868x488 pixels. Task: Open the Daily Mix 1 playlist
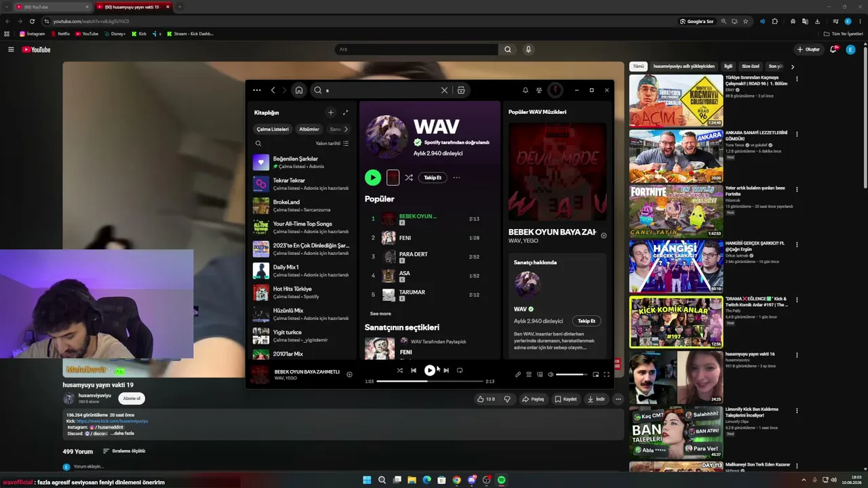[301, 271]
